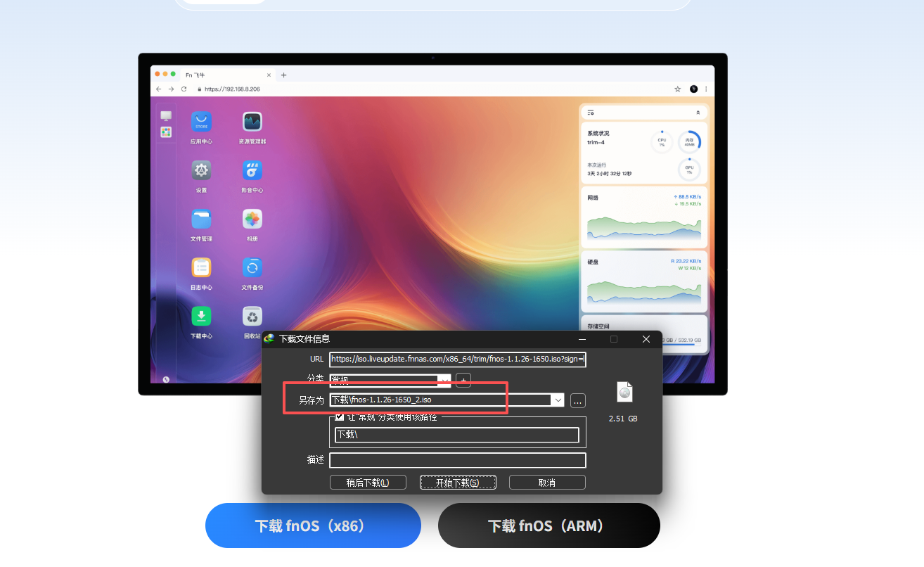Image resolution: width=924 pixels, height=567 pixels.
Task: Click the 网络 network traffic chart
Action: pos(644,227)
